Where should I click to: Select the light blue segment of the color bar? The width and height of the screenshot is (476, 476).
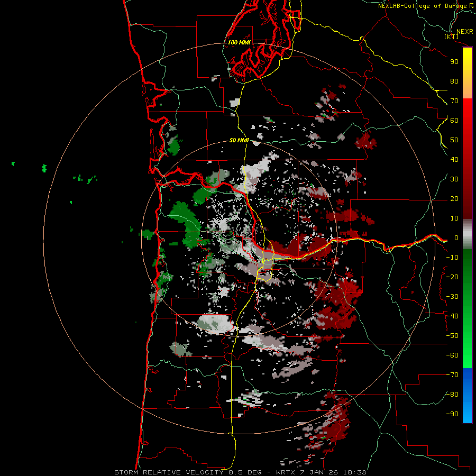467,411
